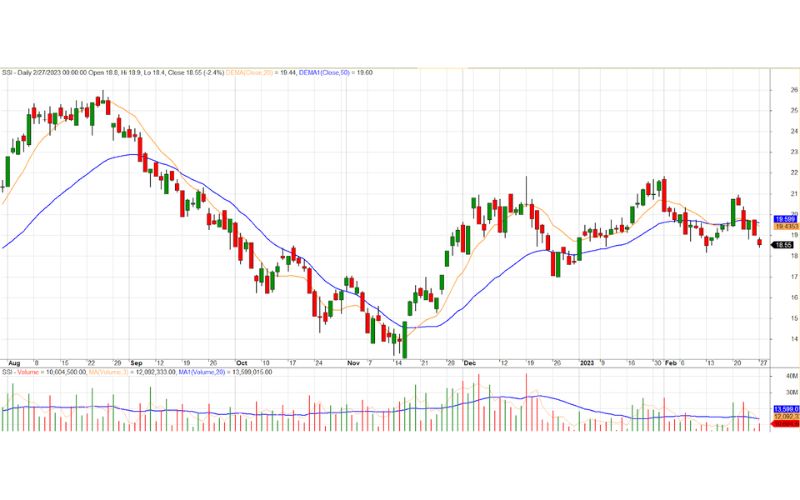
Task: Click the 14 price level on the axis
Action: [794, 339]
